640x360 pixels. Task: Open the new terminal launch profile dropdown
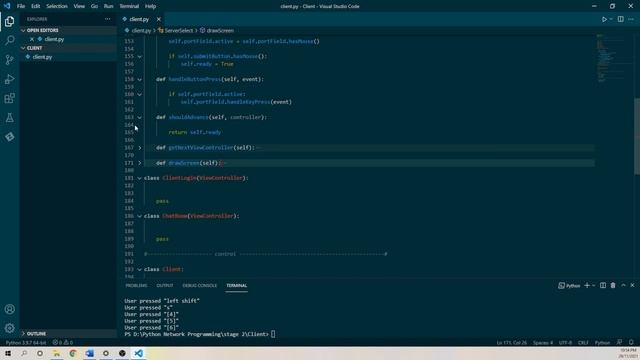point(593,285)
